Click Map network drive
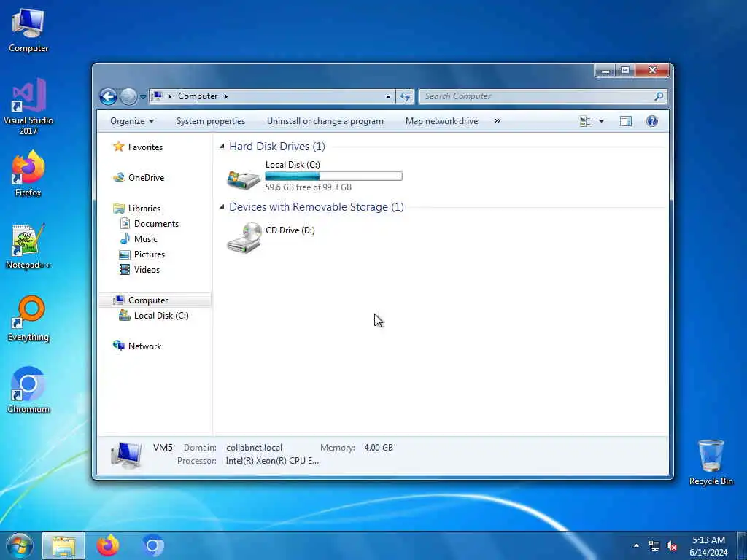The image size is (747, 560). (441, 121)
